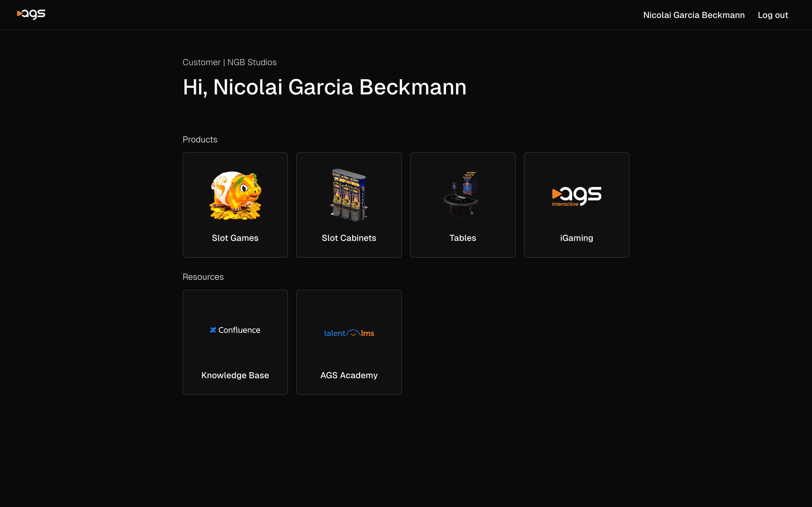Click the Customer | NGB Studios breadcrumb
This screenshot has height=507, width=812.
(x=230, y=62)
